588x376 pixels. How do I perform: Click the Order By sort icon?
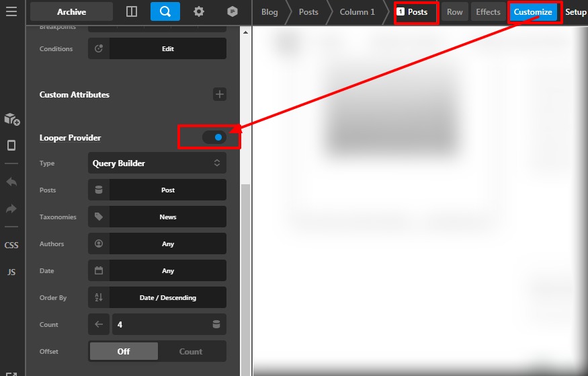coord(99,297)
